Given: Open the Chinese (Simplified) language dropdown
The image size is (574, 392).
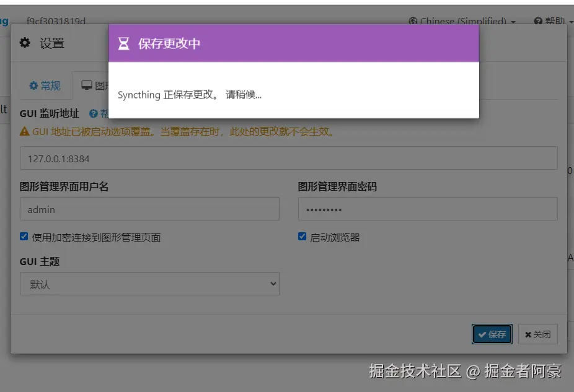Looking at the screenshot, I should [462, 21].
